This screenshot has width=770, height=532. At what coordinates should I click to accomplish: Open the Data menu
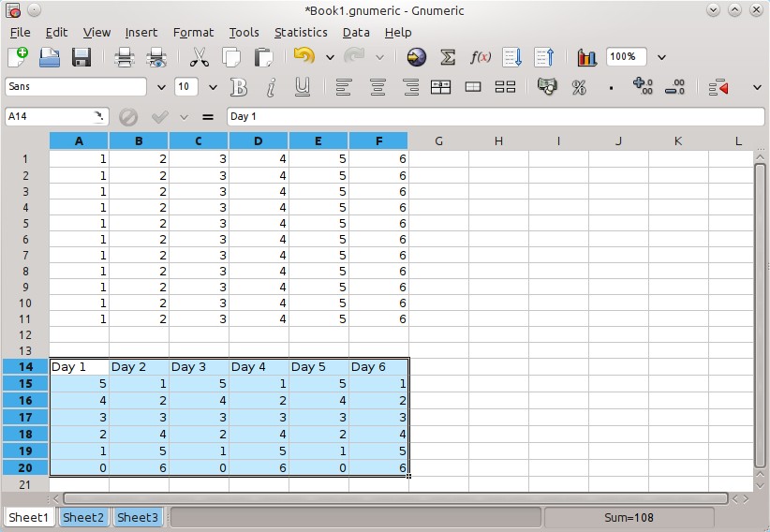click(x=356, y=33)
